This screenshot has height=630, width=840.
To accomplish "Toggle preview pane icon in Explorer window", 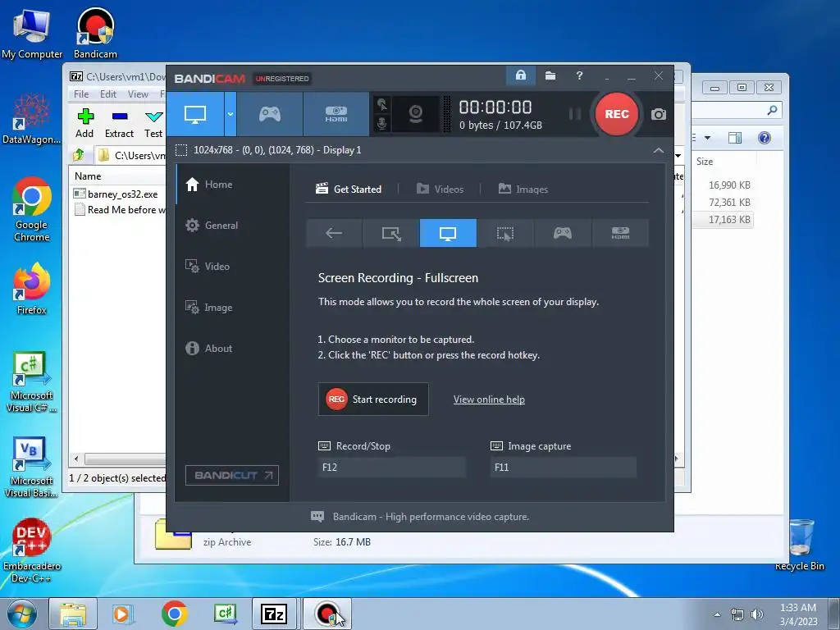I will [x=735, y=138].
